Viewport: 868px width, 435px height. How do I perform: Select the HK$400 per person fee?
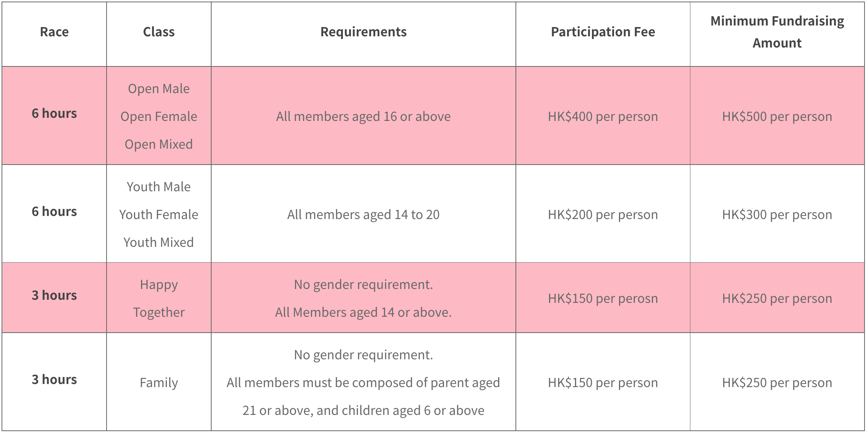pos(603,117)
